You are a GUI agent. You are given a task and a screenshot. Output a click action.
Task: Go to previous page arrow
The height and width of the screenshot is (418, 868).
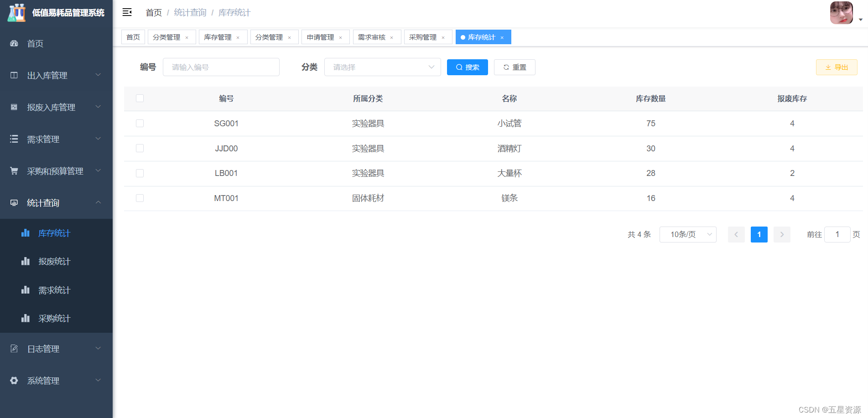click(736, 234)
